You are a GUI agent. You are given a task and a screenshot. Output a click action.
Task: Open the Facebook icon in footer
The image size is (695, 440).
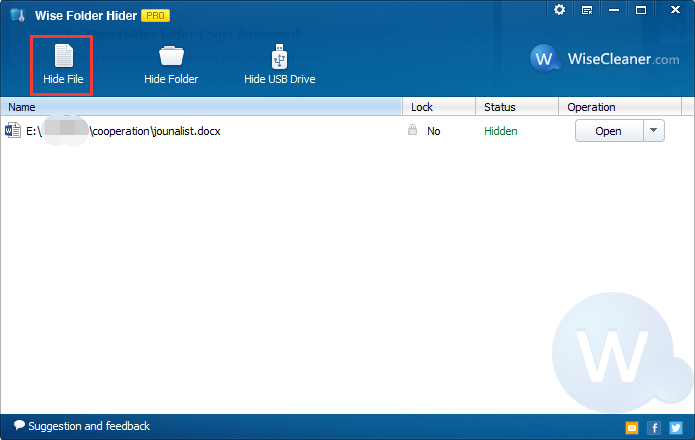(x=654, y=428)
